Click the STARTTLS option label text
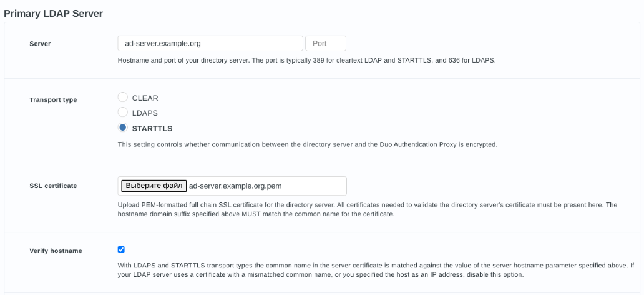Image resolution: width=644 pixels, height=295 pixels. tap(152, 129)
